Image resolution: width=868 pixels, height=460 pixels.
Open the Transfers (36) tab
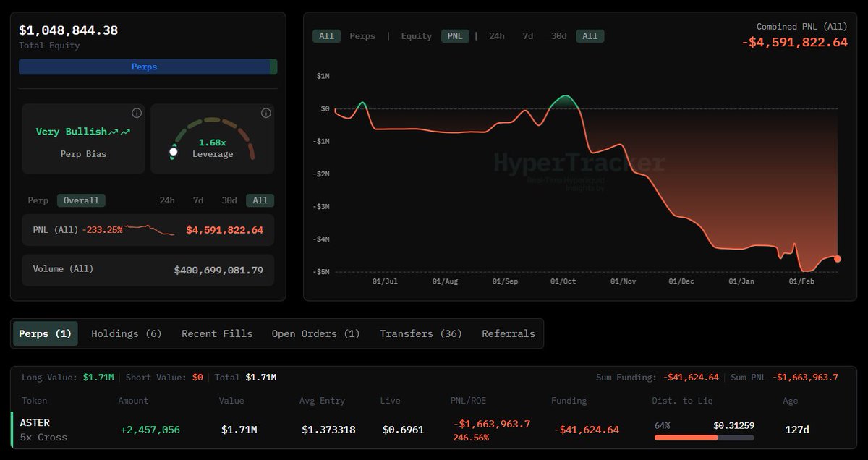coord(421,333)
